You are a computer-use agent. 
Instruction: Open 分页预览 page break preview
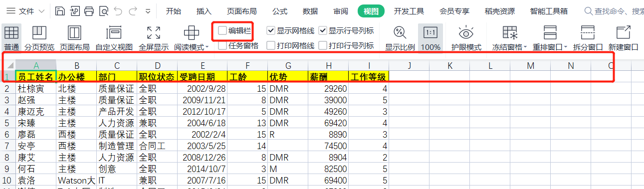(39, 38)
